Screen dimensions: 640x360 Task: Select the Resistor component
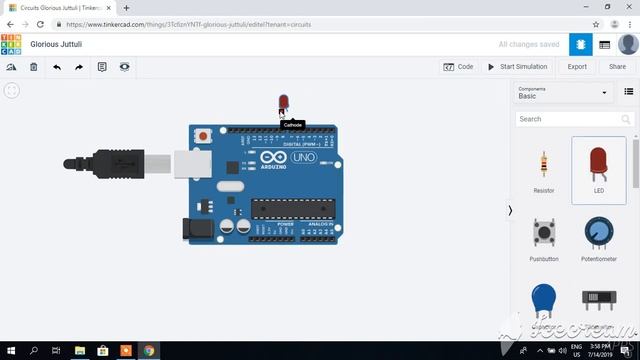coord(544,171)
